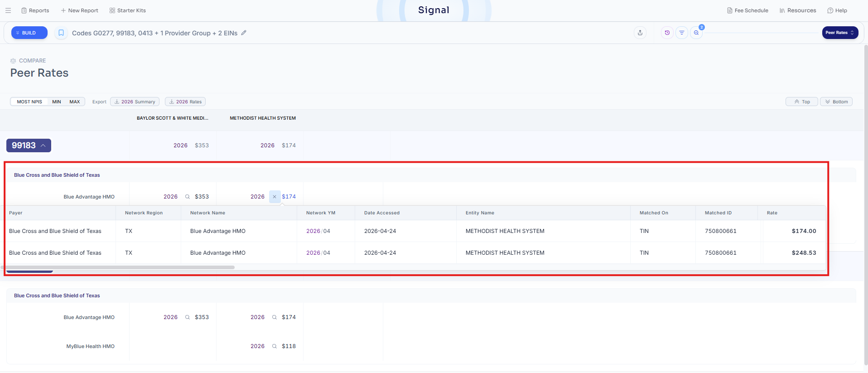
Task: Open the Resources menu
Action: [798, 10]
